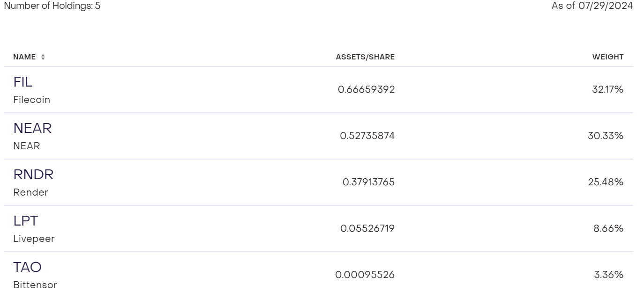Click the Number of Holdings label

(52, 6)
